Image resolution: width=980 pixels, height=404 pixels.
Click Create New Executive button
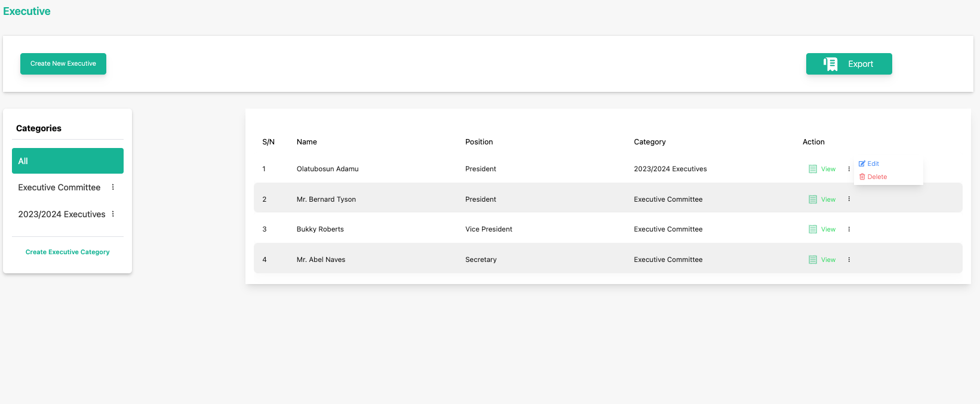point(63,64)
